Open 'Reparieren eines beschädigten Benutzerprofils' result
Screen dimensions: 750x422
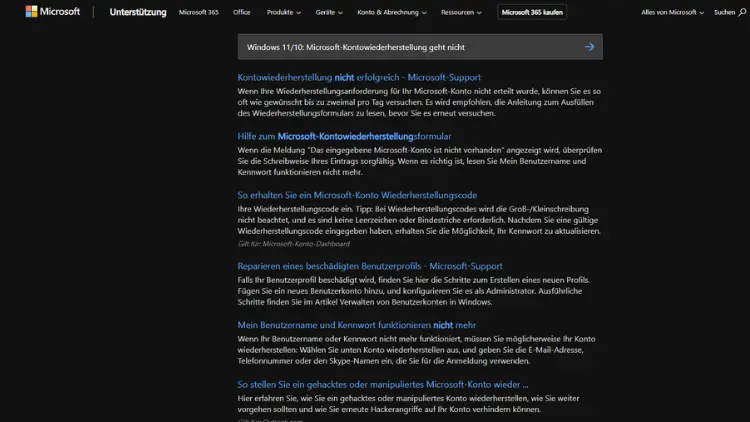(370, 266)
